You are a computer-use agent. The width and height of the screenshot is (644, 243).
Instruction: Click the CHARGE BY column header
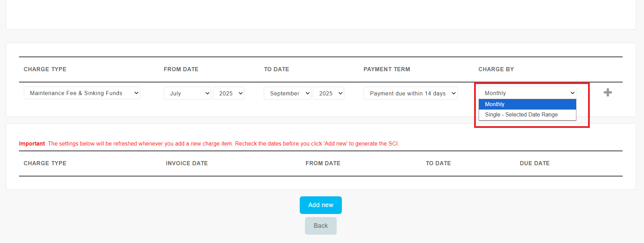coord(496,69)
